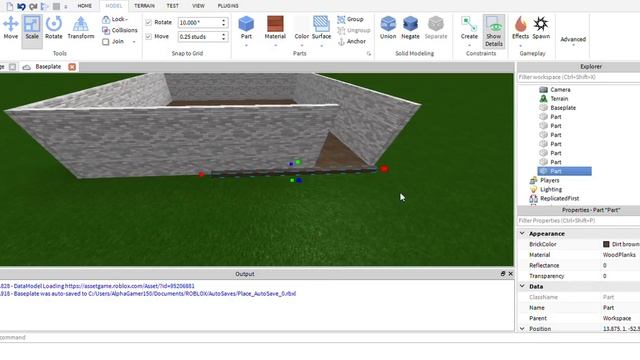Viewport: 640px width, 360px height.
Task: Click the command bar input
Action: pos(257,338)
